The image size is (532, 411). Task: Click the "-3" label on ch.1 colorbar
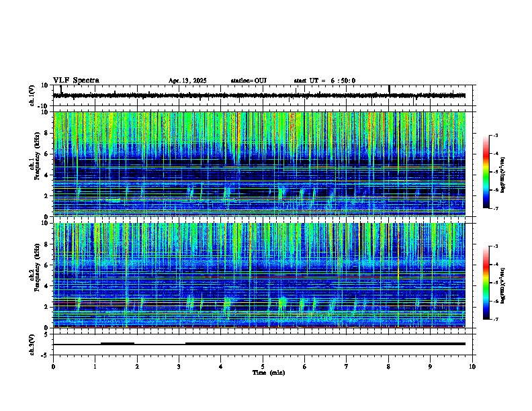[x=495, y=135]
